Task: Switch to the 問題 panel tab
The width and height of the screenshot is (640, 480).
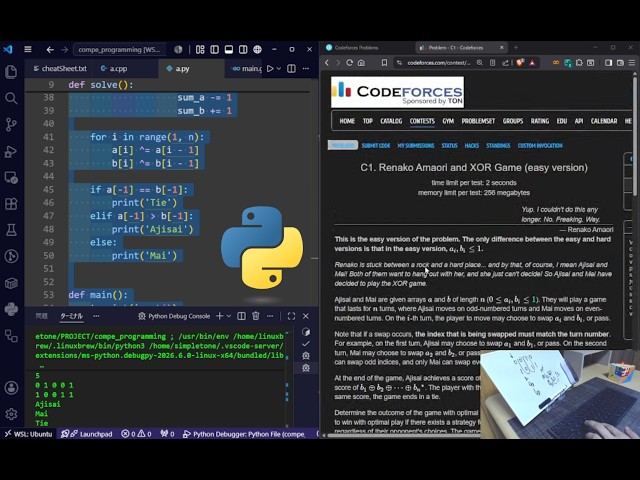Action: click(x=42, y=316)
